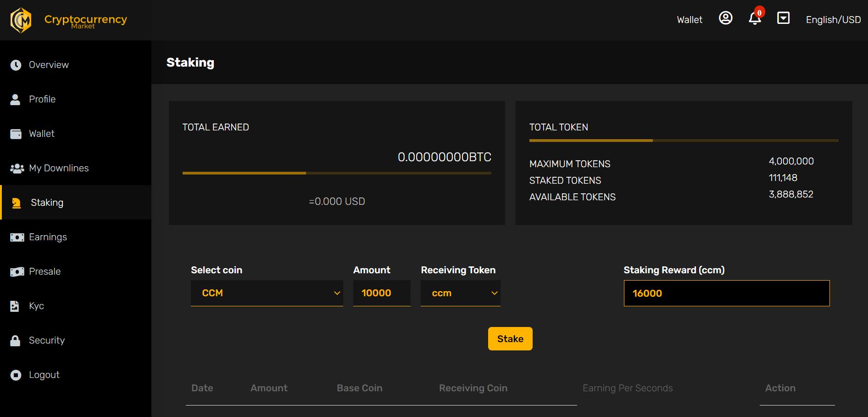Click the Profile person icon in sidebar
This screenshot has width=868, height=417.
click(15, 100)
